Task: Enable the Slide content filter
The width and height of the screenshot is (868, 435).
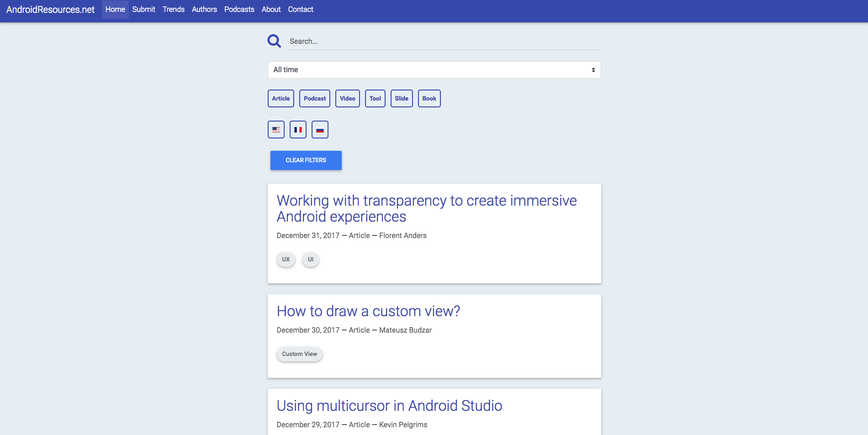Action: pyautogui.click(x=402, y=98)
